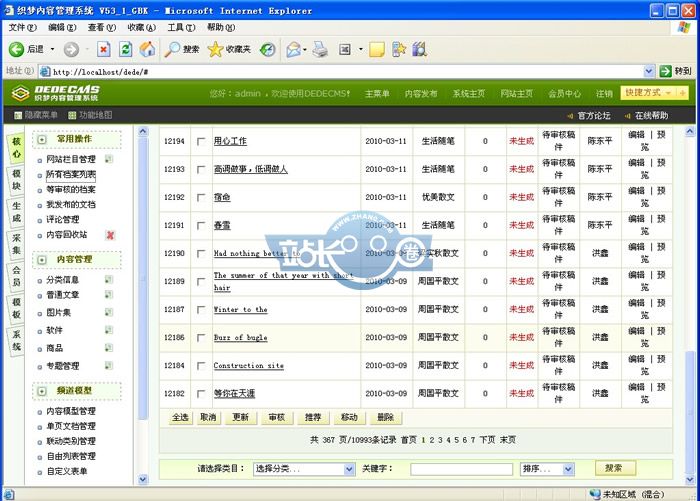Click the sidebar scrollbar down arrow
This screenshot has width=700, height=501.
coord(143,480)
